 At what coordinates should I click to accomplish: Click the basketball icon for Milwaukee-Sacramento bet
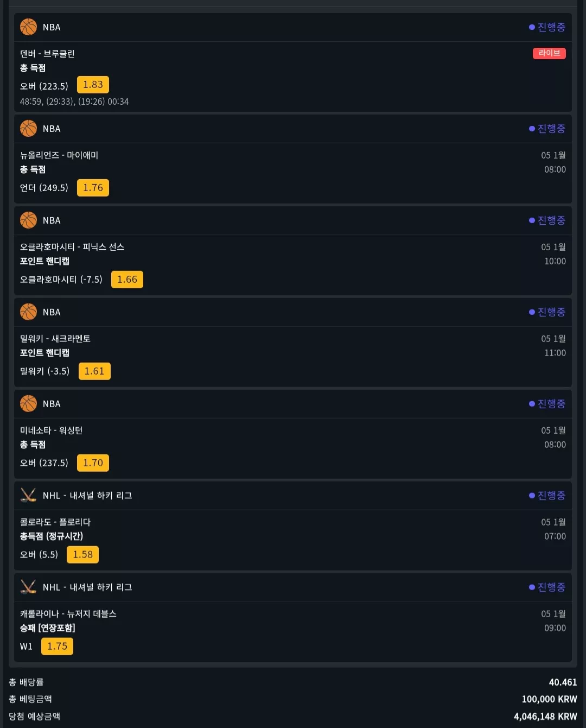click(x=28, y=312)
